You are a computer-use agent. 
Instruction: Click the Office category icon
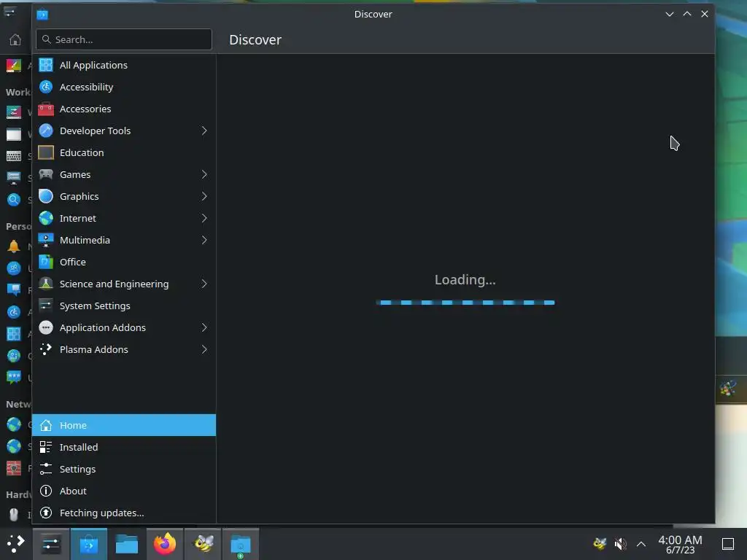[46, 262]
